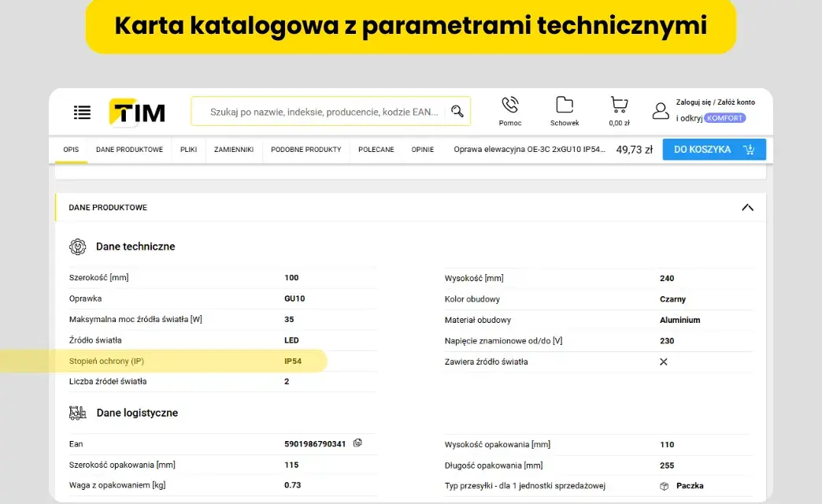The width and height of the screenshot is (822, 504).
Task: Click the product title Oprawa elewacyjna OE-3C
Action: 529,150
